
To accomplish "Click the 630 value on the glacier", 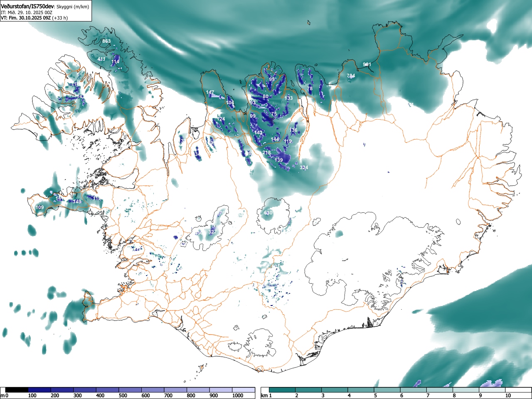I will [x=268, y=213].
